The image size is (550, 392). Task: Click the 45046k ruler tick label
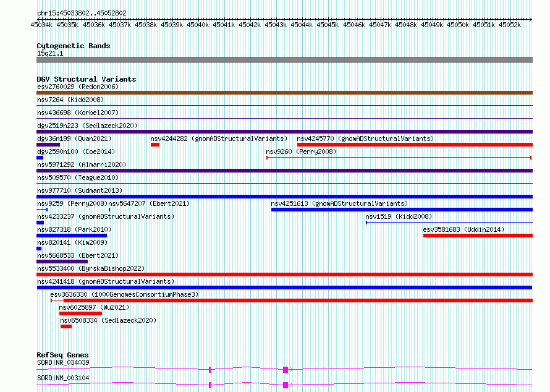354,25
